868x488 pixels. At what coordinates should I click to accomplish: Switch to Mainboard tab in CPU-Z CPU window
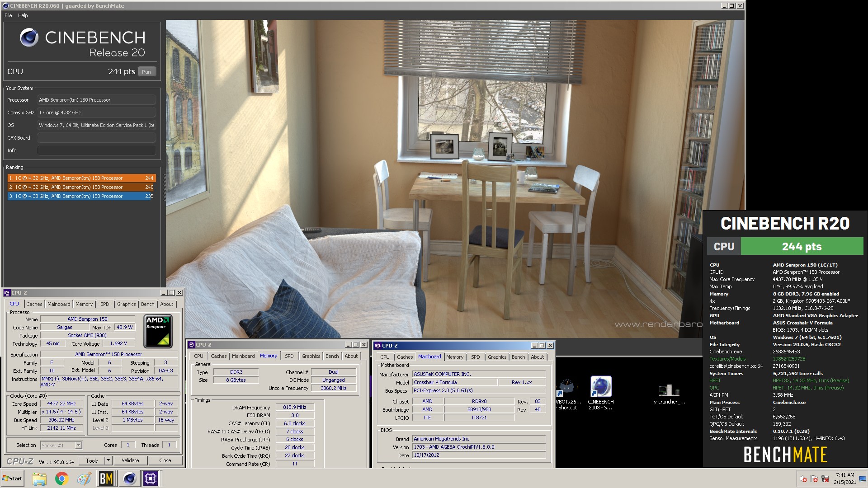pyautogui.click(x=59, y=304)
